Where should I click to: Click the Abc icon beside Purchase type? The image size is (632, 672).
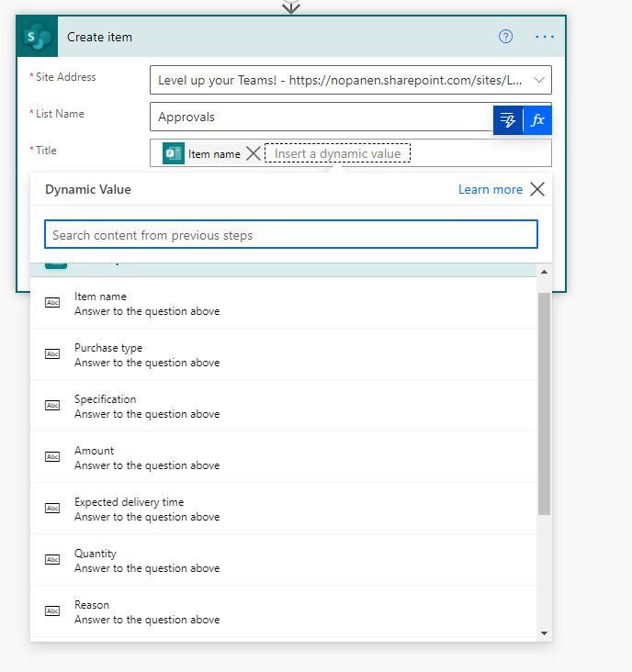[53, 354]
